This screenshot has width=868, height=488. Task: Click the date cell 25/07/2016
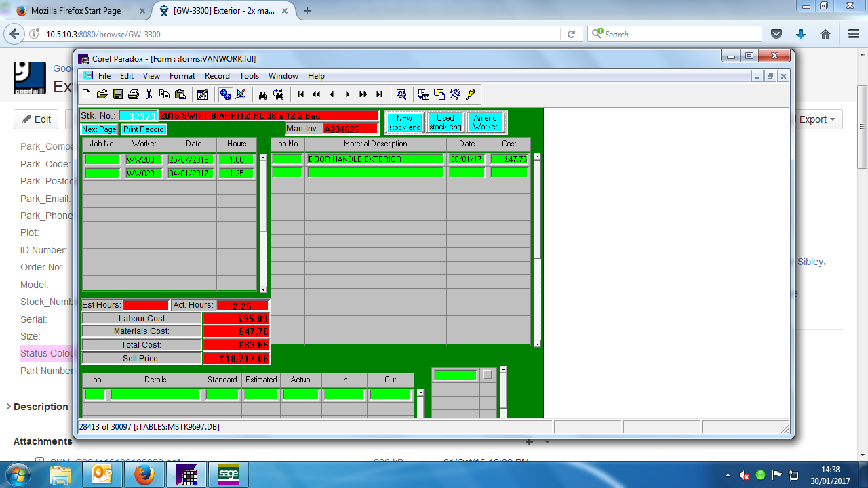coord(191,159)
